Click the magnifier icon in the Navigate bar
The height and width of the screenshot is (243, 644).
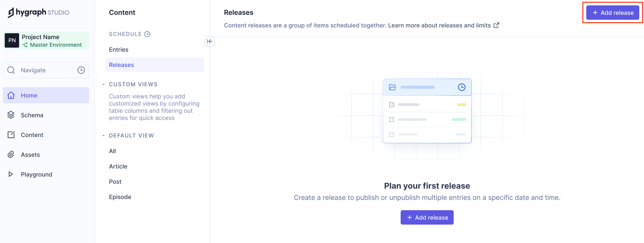point(11,70)
